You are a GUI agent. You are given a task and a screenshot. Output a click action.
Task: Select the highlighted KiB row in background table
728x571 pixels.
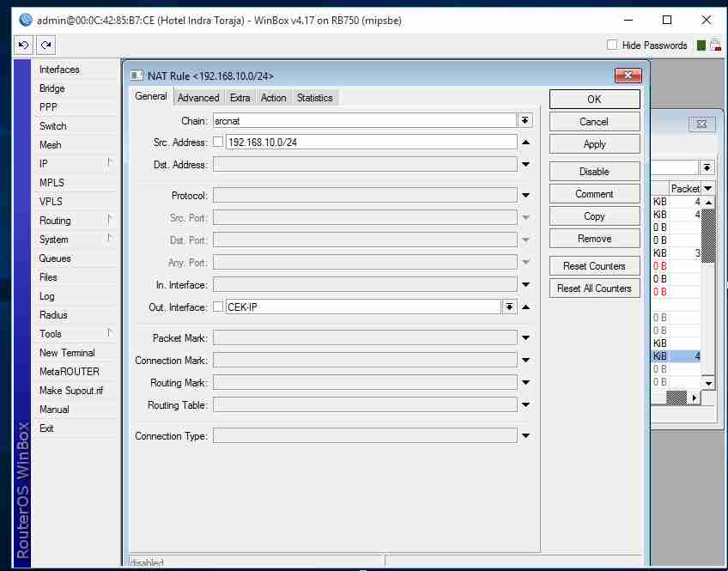(x=676, y=356)
